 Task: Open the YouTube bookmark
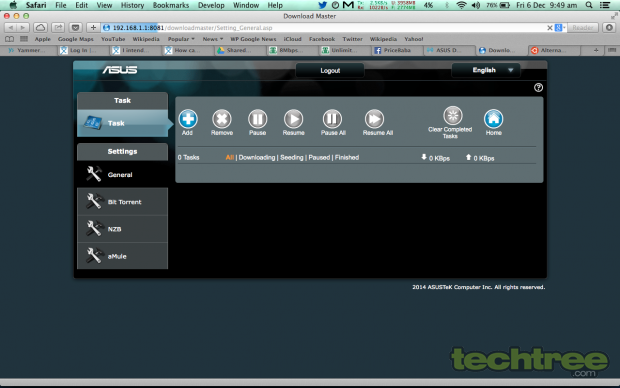pyautogui.click(x=113, y=39)
